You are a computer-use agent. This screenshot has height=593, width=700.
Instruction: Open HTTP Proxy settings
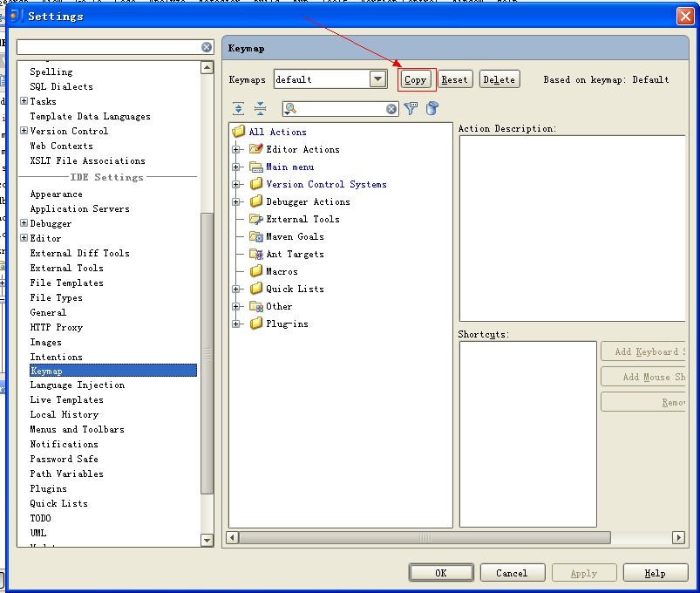tap(57, 327)
